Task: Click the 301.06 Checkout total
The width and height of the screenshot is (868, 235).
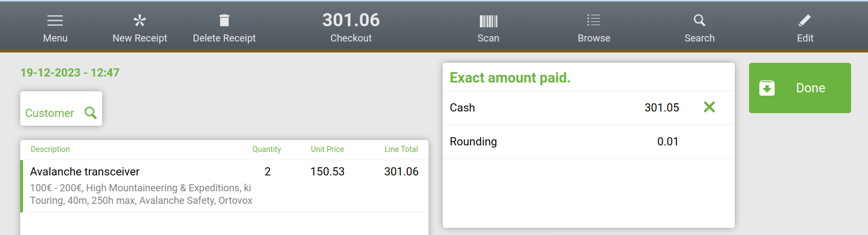Action: tap(351, 21)
